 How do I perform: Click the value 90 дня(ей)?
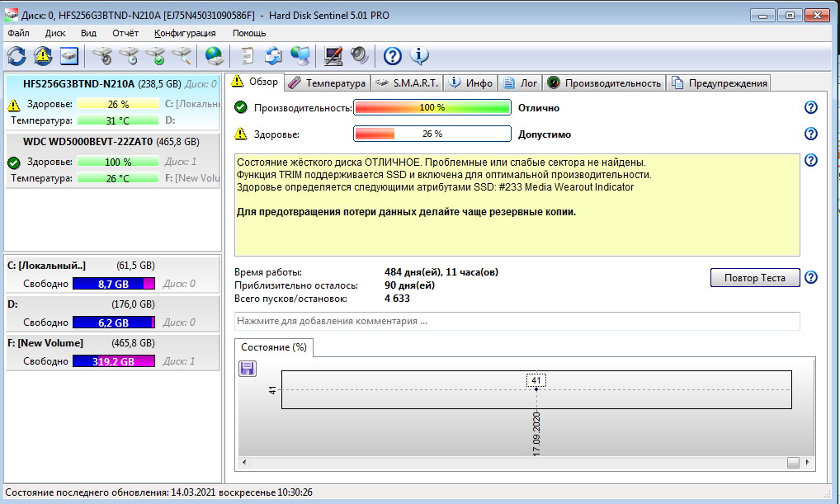coord(410,285)
